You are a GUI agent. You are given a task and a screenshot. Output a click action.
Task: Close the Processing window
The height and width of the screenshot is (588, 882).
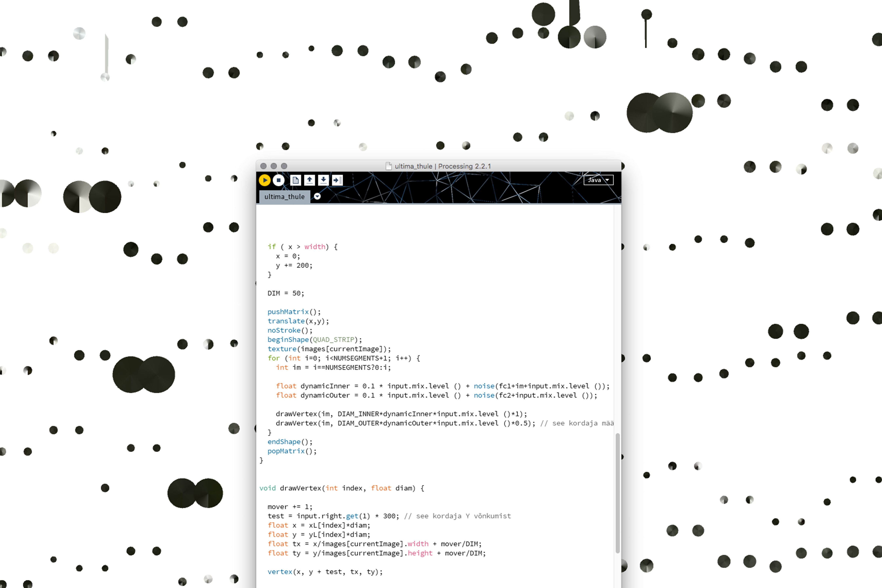click(263, 166)
